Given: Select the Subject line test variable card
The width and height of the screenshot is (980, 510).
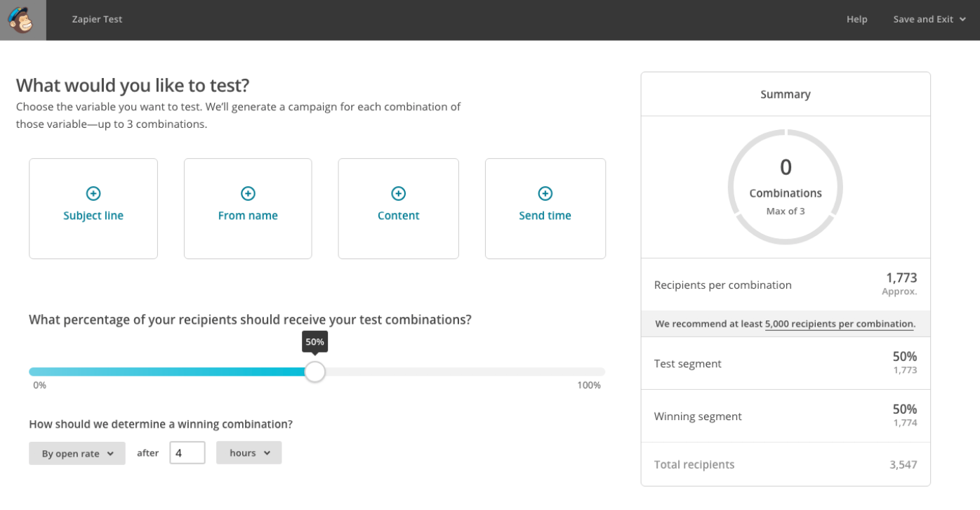Looking at the screenshot, I should [93, 209].
